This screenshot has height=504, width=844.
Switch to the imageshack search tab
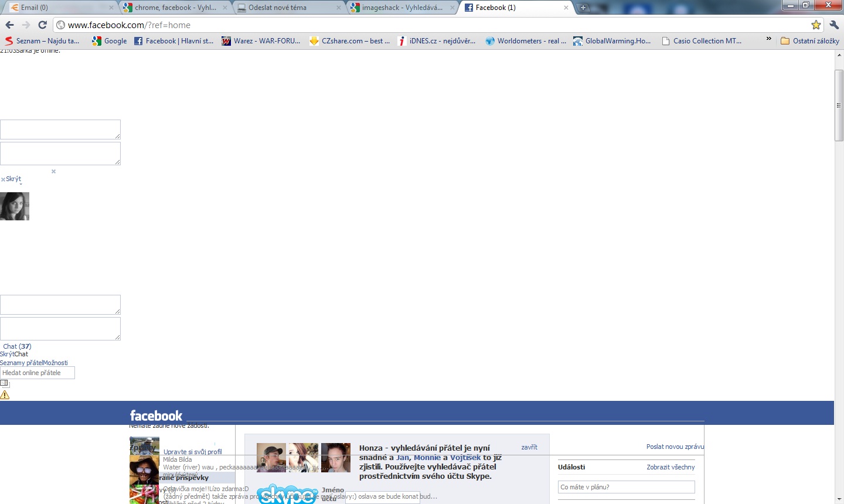coord(403,8)
